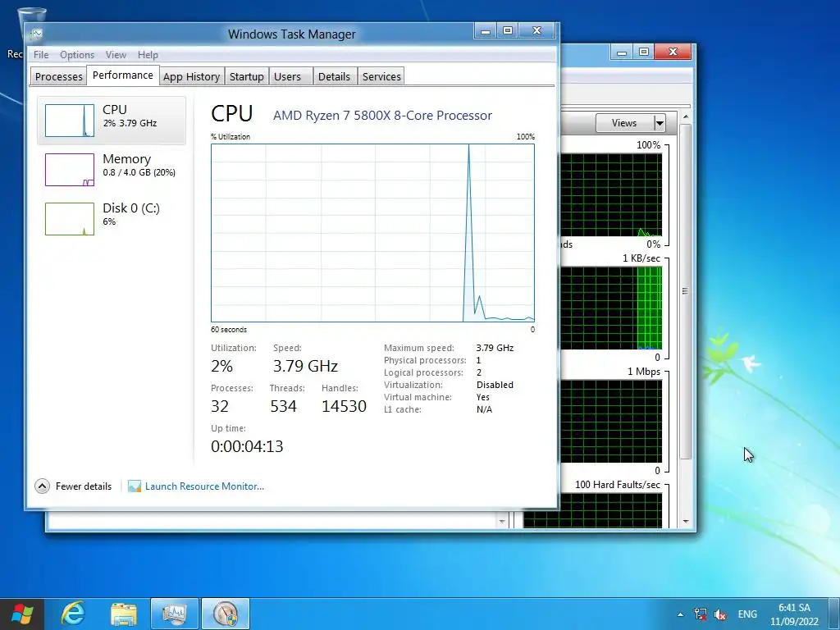Click the Resource Monitor icon beside the link

coord(135,486)
